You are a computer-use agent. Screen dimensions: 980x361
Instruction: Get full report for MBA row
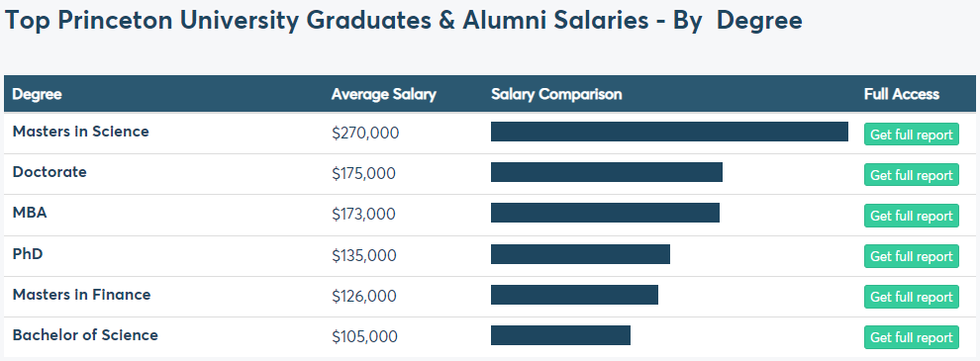(912, 216)
